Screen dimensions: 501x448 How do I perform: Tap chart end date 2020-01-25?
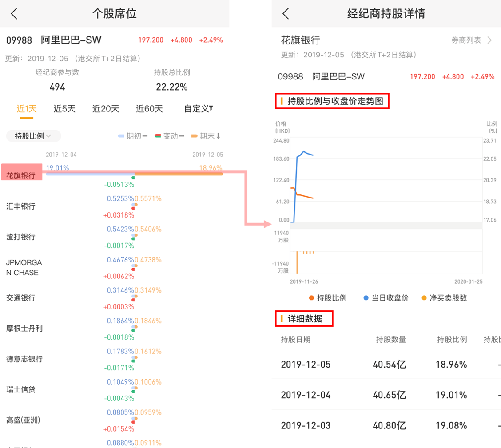pyautogui.click(x=469, y=281)
